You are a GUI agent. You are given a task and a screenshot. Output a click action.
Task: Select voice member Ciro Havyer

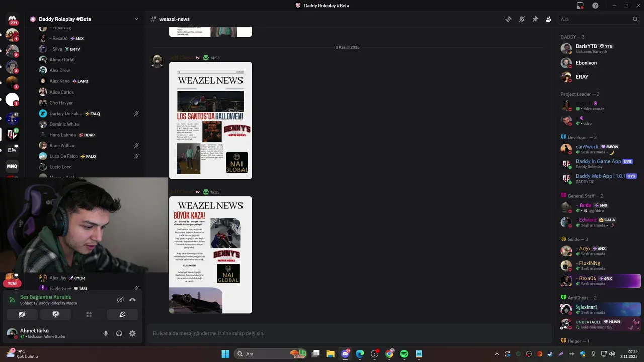[x=91, y=103]
